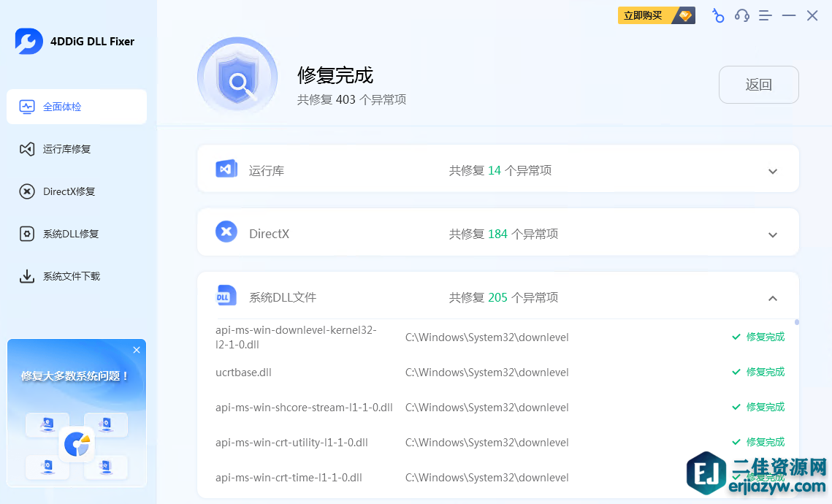Click the DirectX blue X icon
This screenshot has width=832, height=504.
(226, 232)
